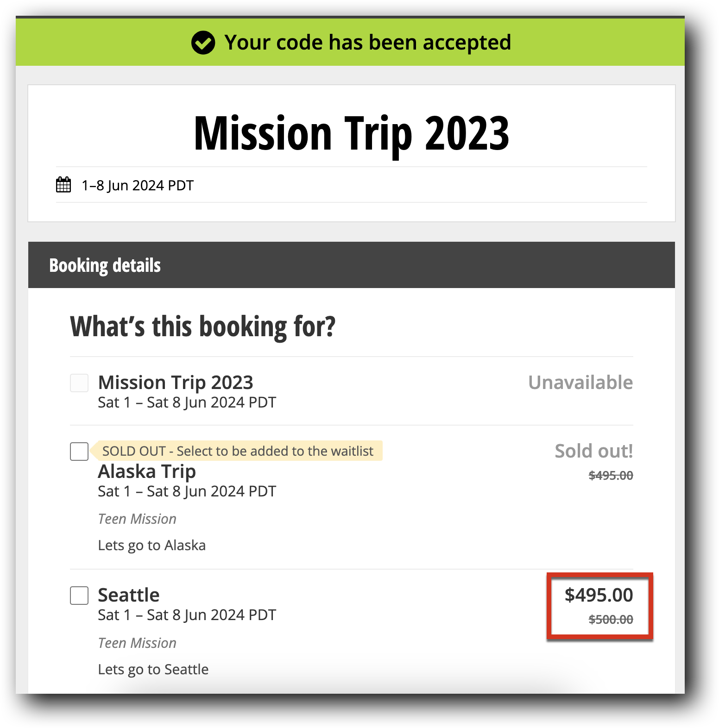The height and width of the screenshot is (728, 719).
Task: Click the 'Sold out!' status label
Action: point(593,451)
